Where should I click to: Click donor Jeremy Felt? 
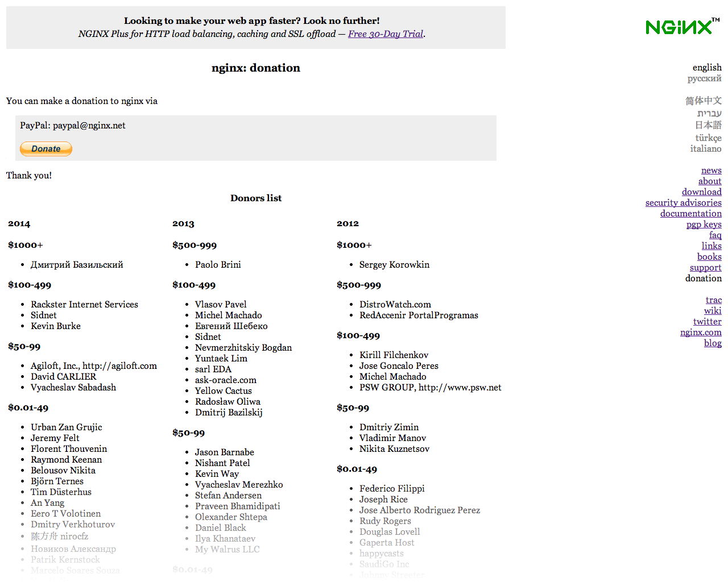(x=55, y=438)
